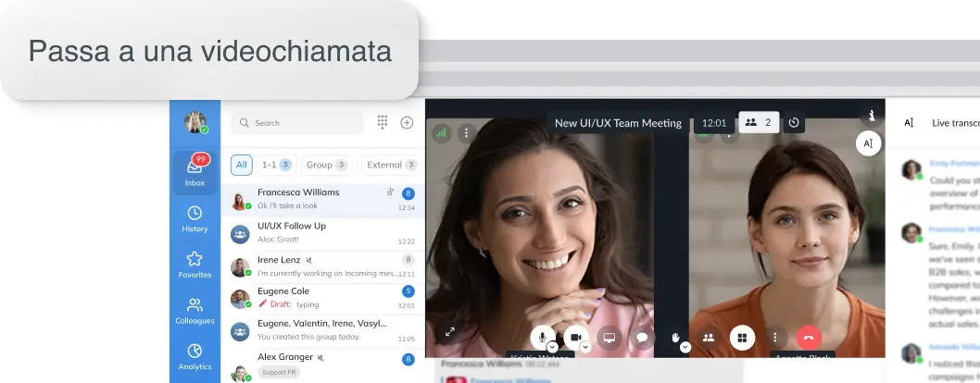Show participants count button
The width and height of the screenshot is (980, 383).
(759, 122)
